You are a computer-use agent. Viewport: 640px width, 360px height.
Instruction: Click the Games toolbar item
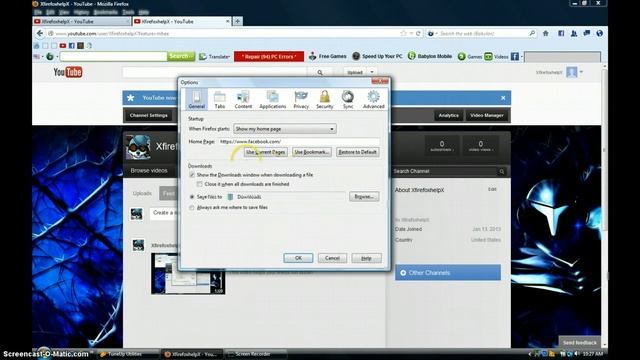(x=470, y=57)
